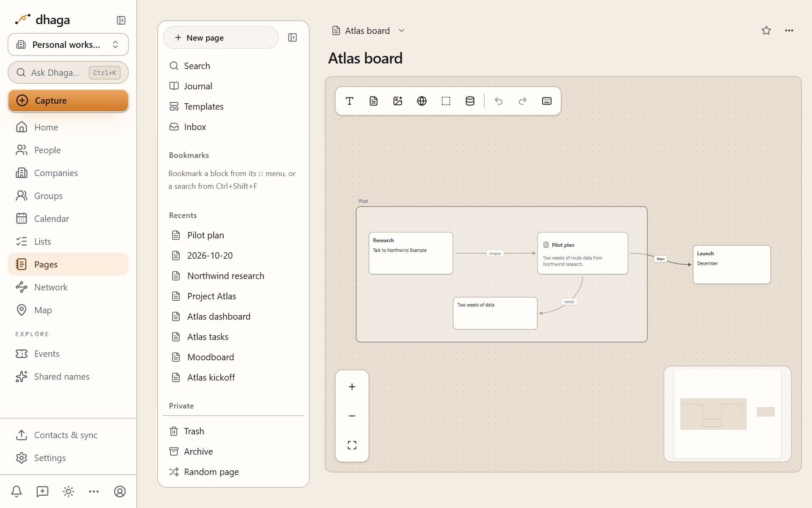Open People section
Viewport: 812px width, 508px height.
tap(68, 150)
